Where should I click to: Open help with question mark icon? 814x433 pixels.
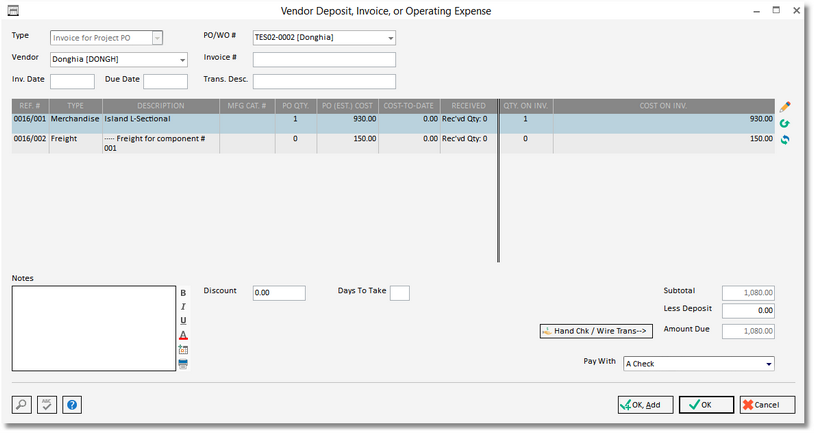click(72, 404)
